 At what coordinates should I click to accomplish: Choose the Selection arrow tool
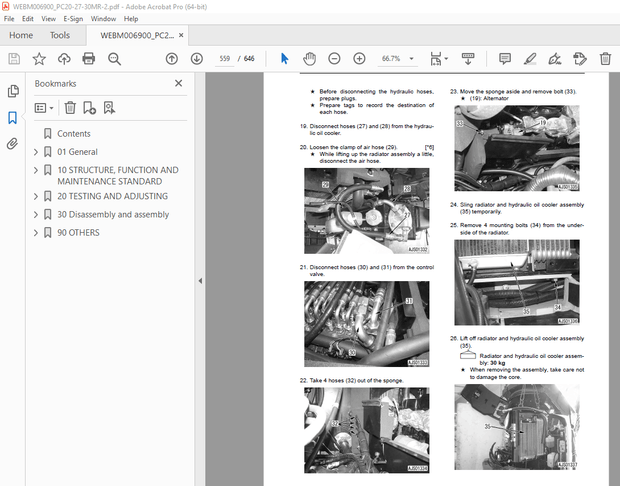tap(284, 59)
